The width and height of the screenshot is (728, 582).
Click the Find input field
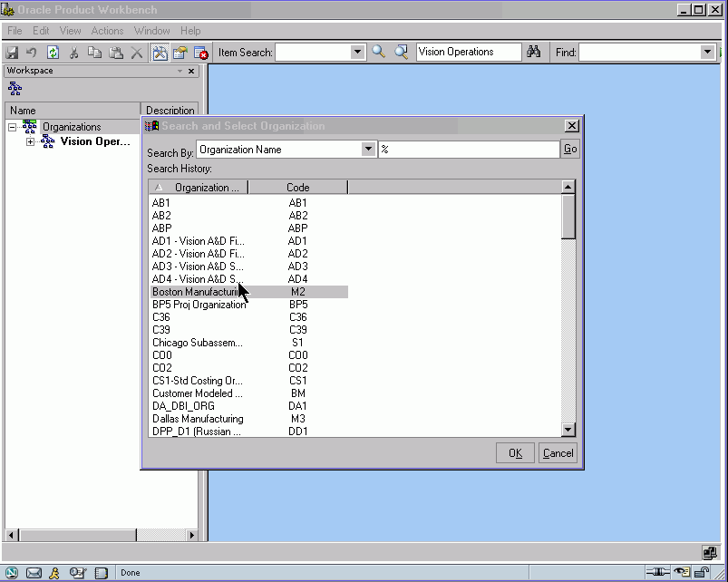(x=640, y=52)
